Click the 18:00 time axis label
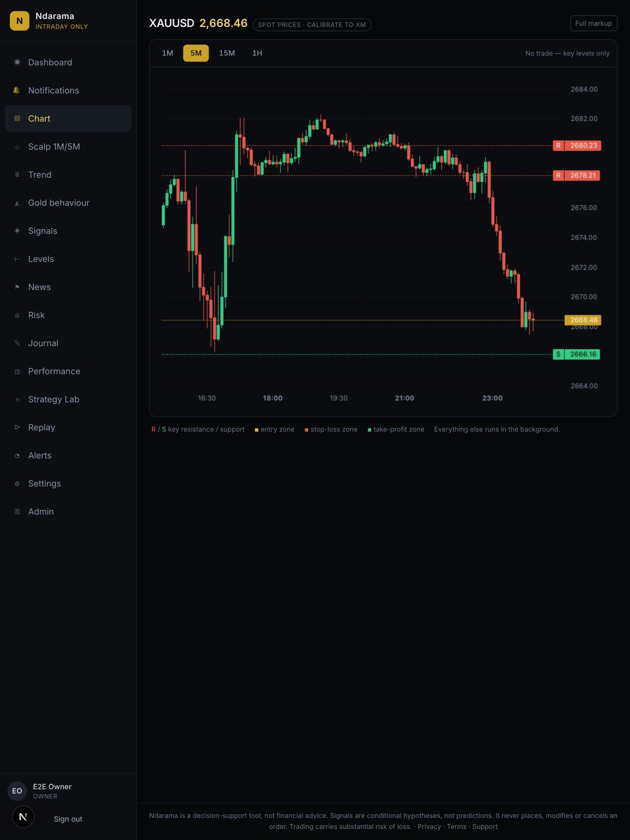This screenshot has height=840, width=630. click(x=273, y=398)
